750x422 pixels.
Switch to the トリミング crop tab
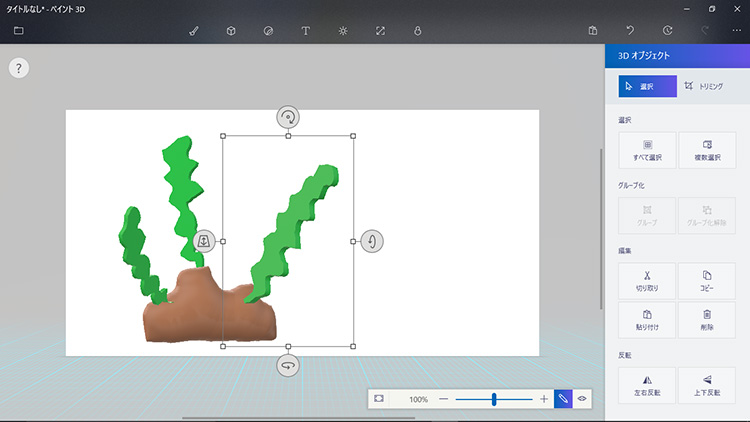click(704, 87)
